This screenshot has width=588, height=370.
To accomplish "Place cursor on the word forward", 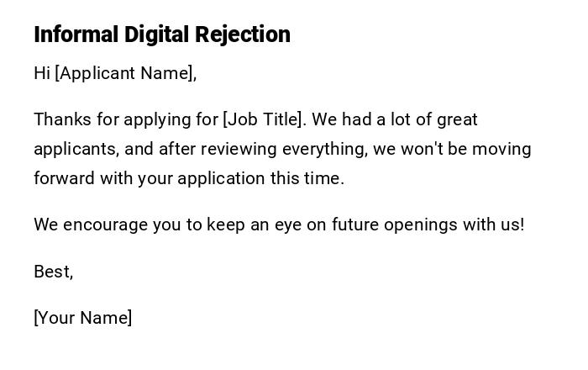I will (x=64, y=178).
